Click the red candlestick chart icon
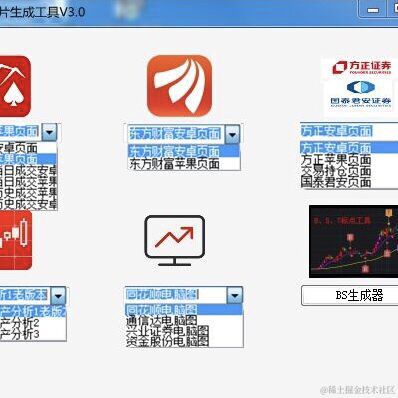Image resolution: width=398 pixels, height=398 pixels. click(x=16, y=240)
